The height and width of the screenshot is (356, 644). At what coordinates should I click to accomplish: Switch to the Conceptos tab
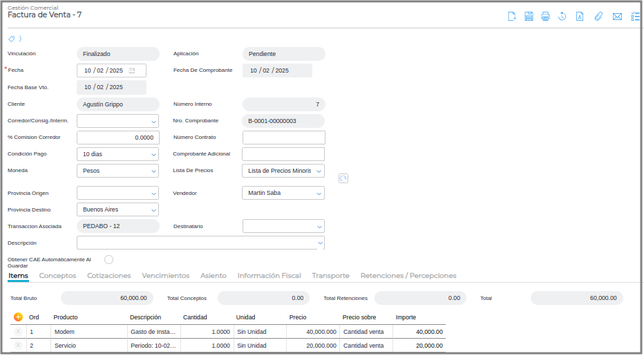click(57, 275)
